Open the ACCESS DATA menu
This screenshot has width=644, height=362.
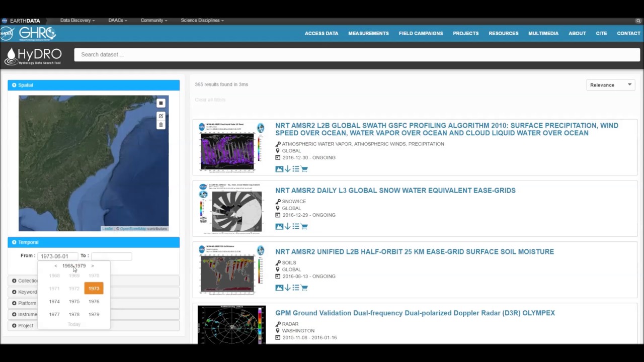321,34
